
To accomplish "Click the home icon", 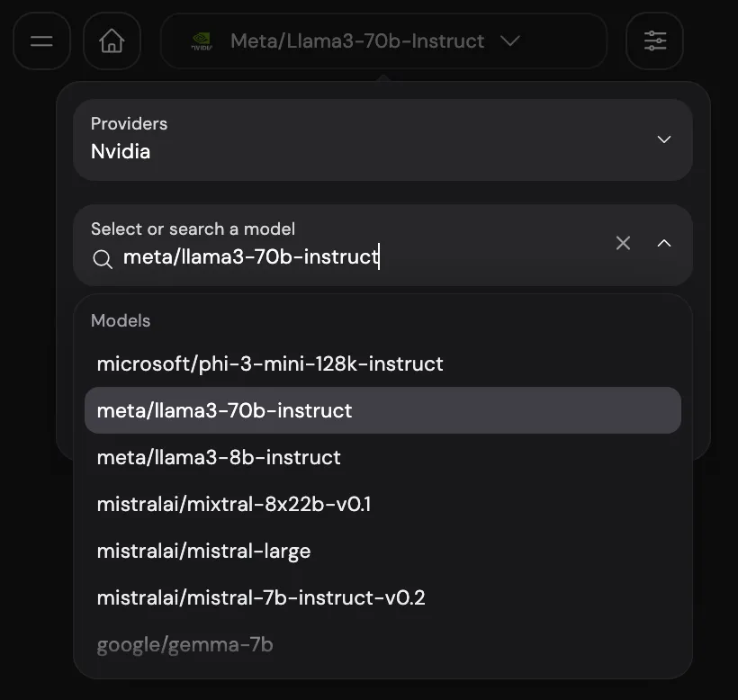I will pos(112,40).
